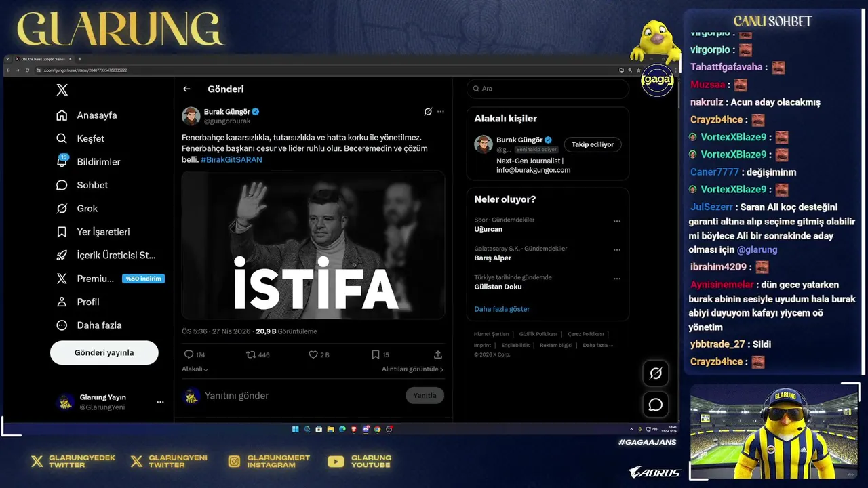Click Alıntıları görüntüle link
The image size is (868, 488).
(412, 369)
